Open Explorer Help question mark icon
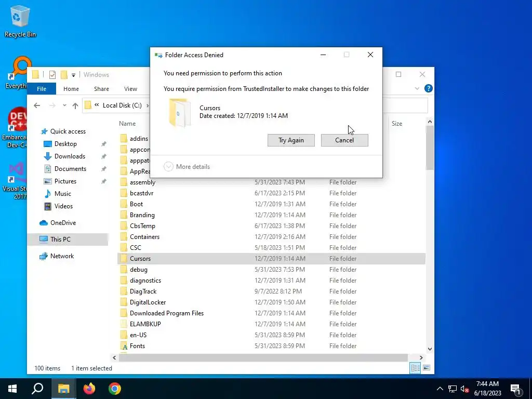 (x=429, y=88)
